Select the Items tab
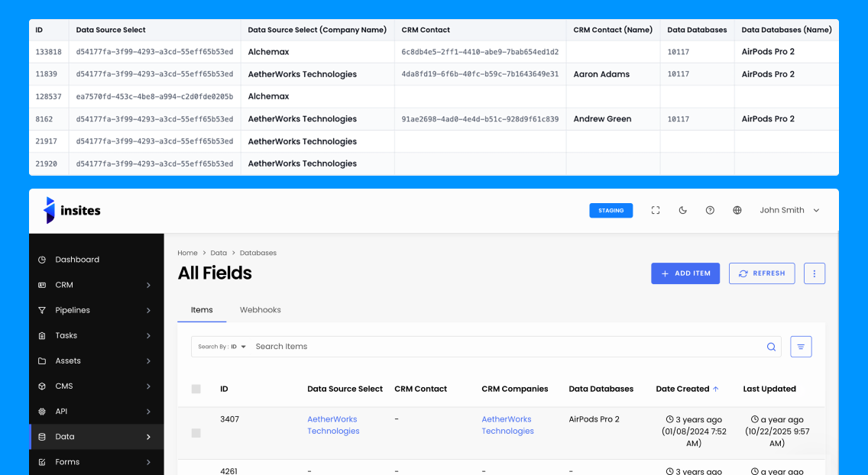The height and width of the screenshot is (475, 868). [202, 309]
